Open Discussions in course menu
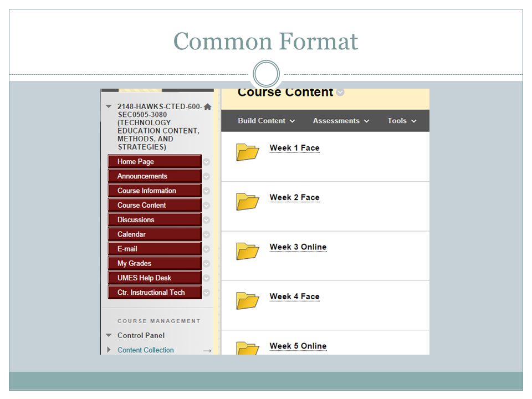The height and width of the screenshot is (399, 532). (x=155, y=220)
